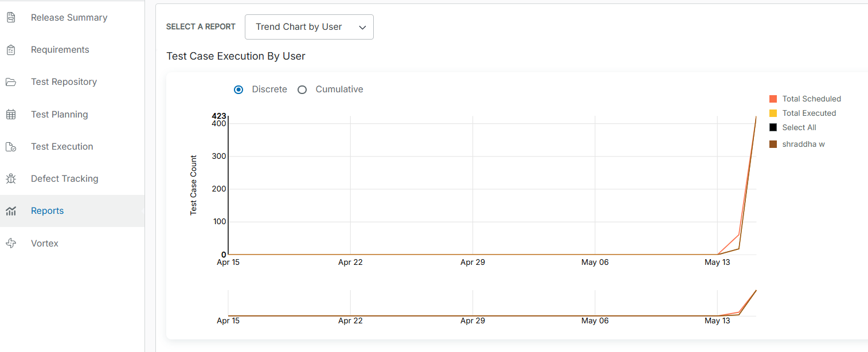Click the Test Repository folder icon
Image resolution: width=868 pixels, height=352 pixels.
tap(11, 82)
